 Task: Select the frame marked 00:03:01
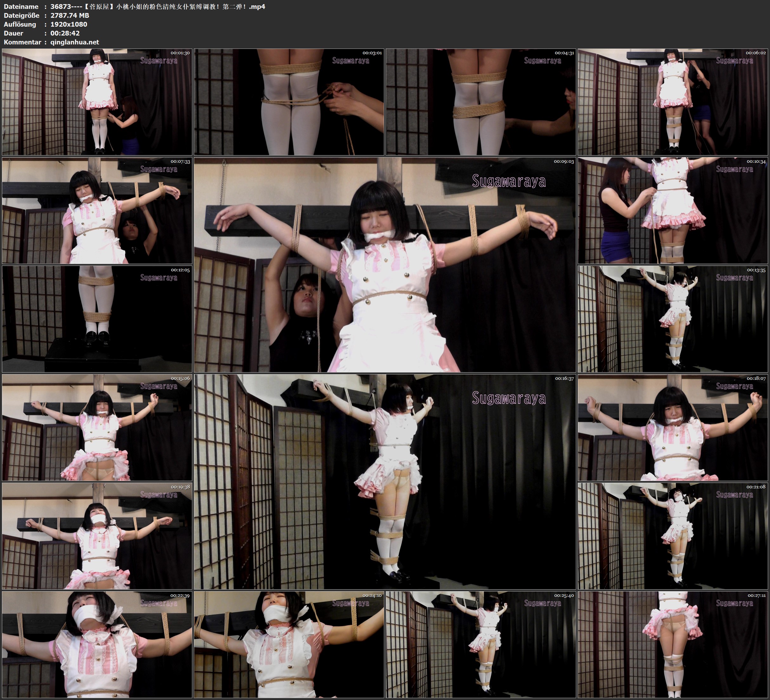click(x=289, y=102)
